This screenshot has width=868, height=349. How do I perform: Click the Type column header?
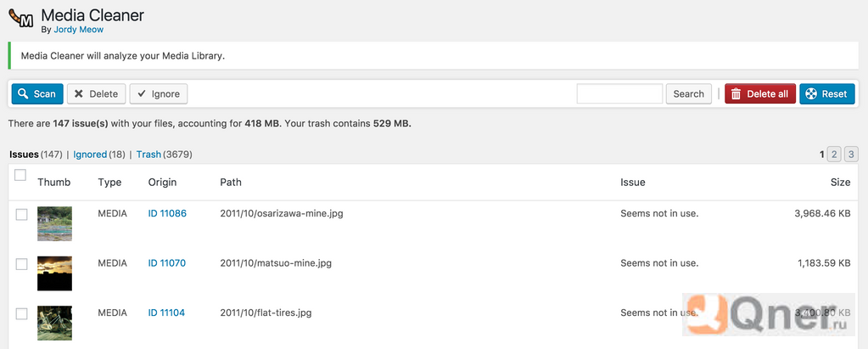pyautogui.click(x=109, y=183)
